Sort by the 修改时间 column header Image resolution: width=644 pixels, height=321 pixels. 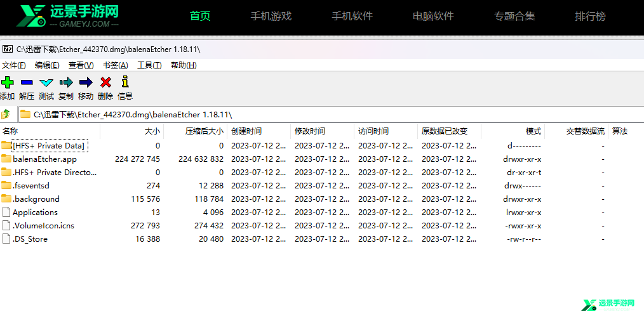click(x=322, y=131)
